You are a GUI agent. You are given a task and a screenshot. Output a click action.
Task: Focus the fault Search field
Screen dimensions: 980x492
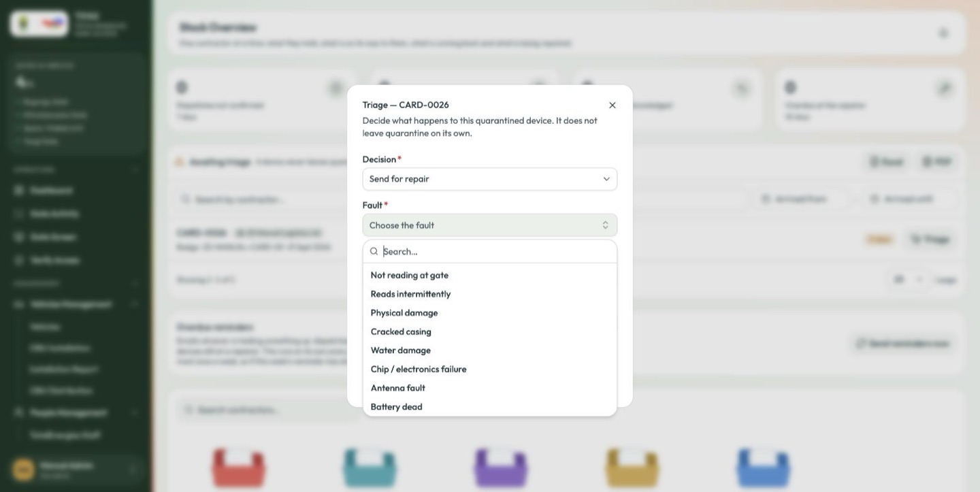[x=497, y=252]
